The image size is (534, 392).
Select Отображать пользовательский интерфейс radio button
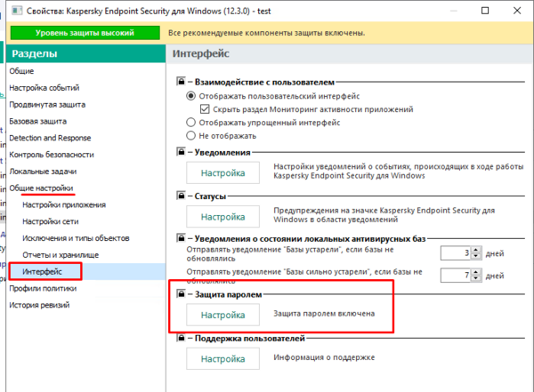(190, 96)
